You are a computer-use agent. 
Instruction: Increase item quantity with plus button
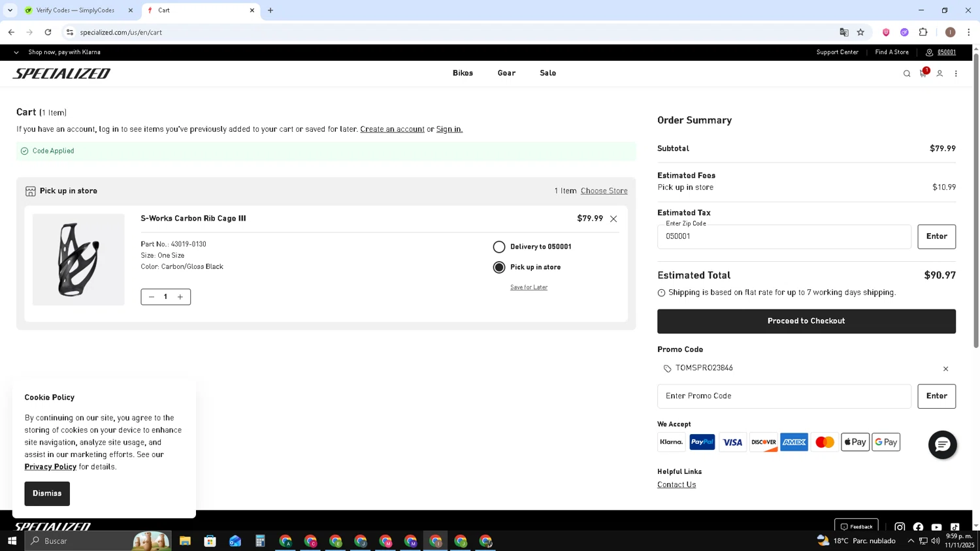click(180, 297)
